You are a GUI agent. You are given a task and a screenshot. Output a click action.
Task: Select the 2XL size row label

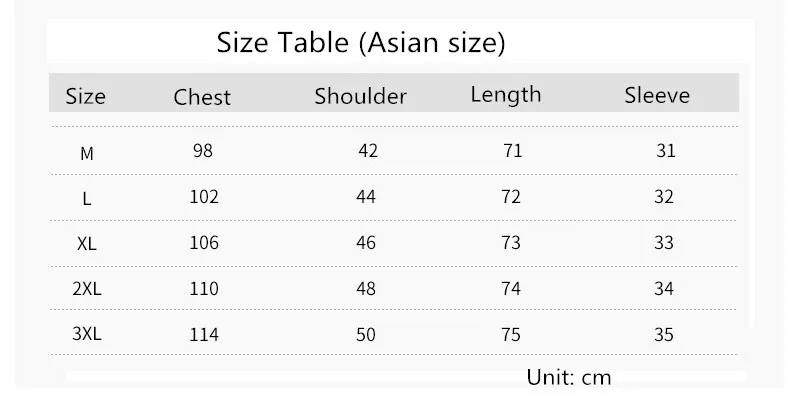pos(87,289)
